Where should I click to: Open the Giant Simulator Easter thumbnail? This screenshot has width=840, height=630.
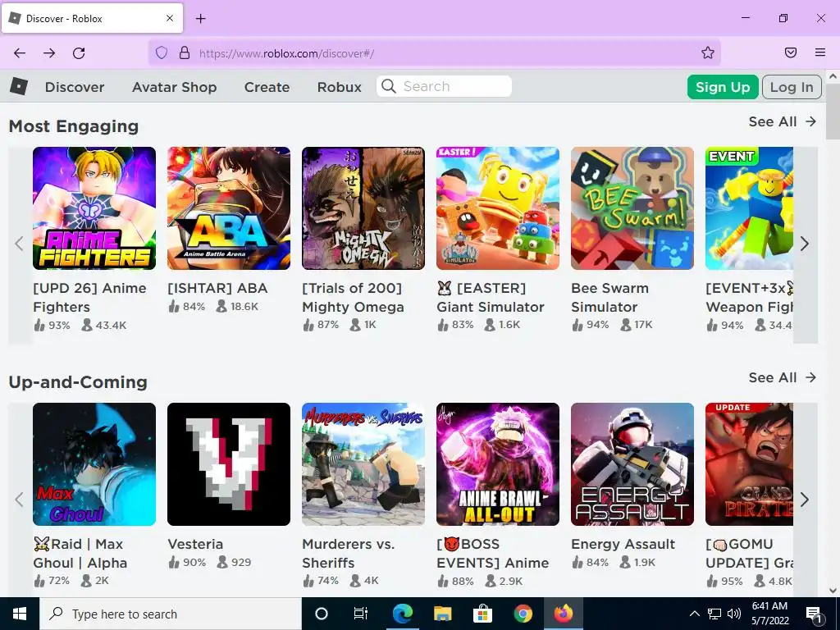498,208
